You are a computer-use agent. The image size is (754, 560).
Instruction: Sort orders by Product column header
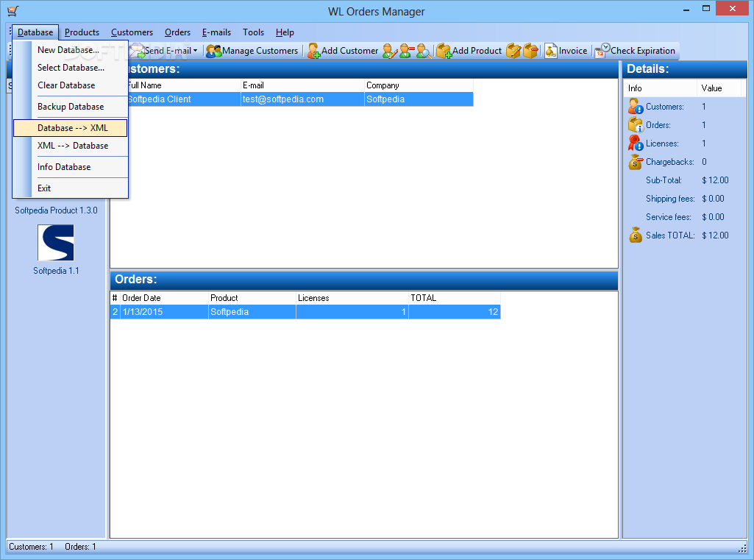(252, 298)
